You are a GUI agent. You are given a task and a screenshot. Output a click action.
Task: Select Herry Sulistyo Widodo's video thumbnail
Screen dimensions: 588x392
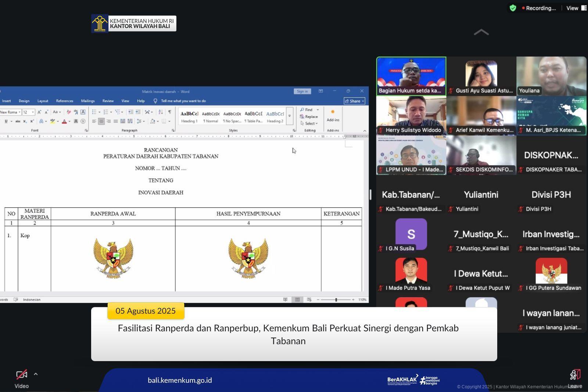tap(411, 115)
